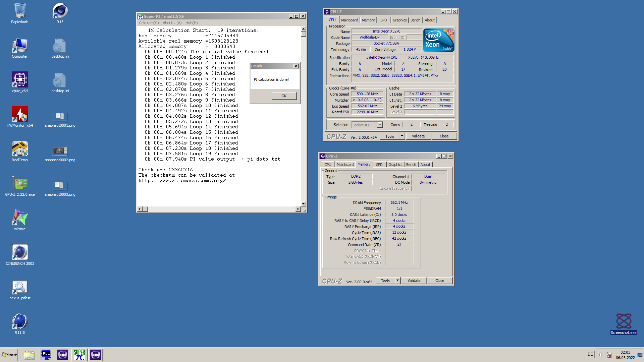The width and height of the screenshot is (644, 362).
Task: Click the DE language indicator in taskbar
Action: tap(590, 355)
